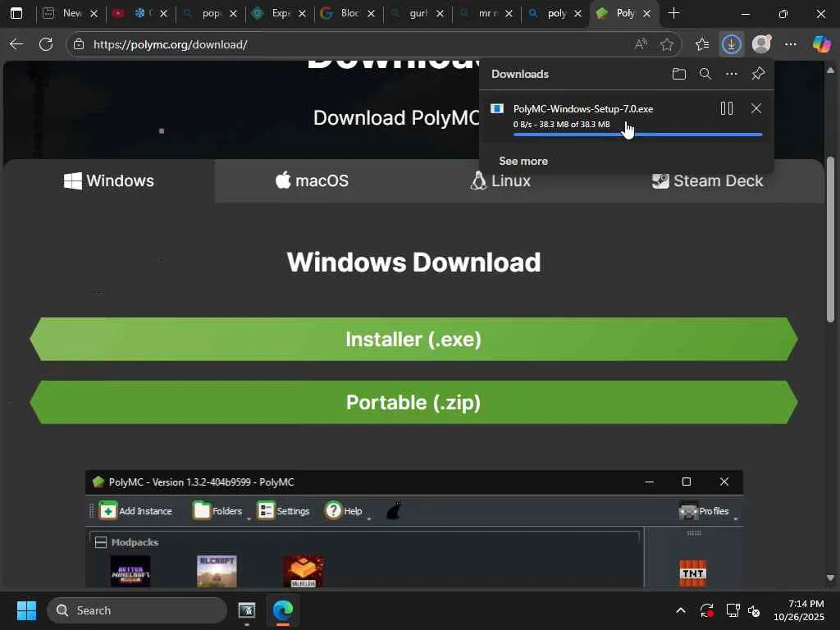The height and width of the screenshot is (630, 840).
Task: Open more options in the Downloads panel
Action: [x=731, y=74]
